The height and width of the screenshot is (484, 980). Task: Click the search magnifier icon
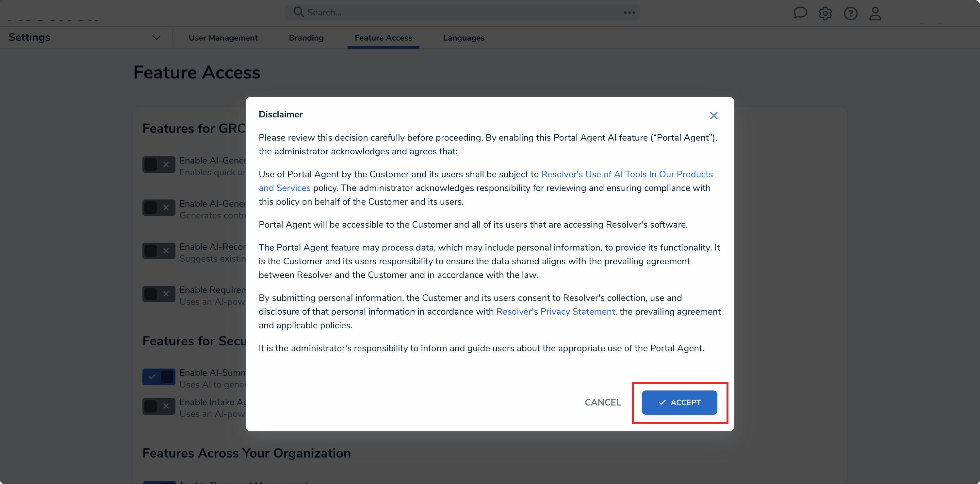[298, 12]
